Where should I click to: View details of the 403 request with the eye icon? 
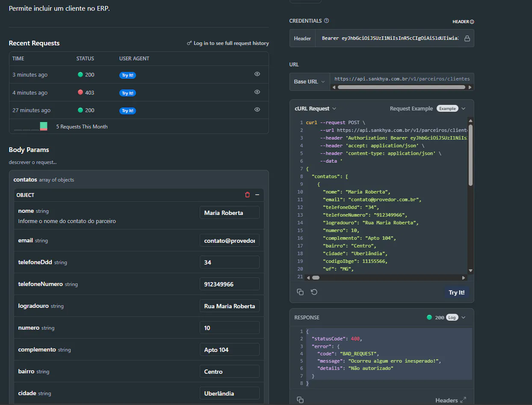[257, 92]
